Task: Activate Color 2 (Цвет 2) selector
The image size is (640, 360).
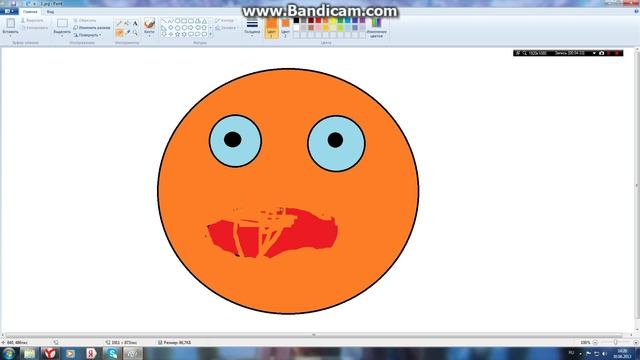Action: [x=285, y=28]
